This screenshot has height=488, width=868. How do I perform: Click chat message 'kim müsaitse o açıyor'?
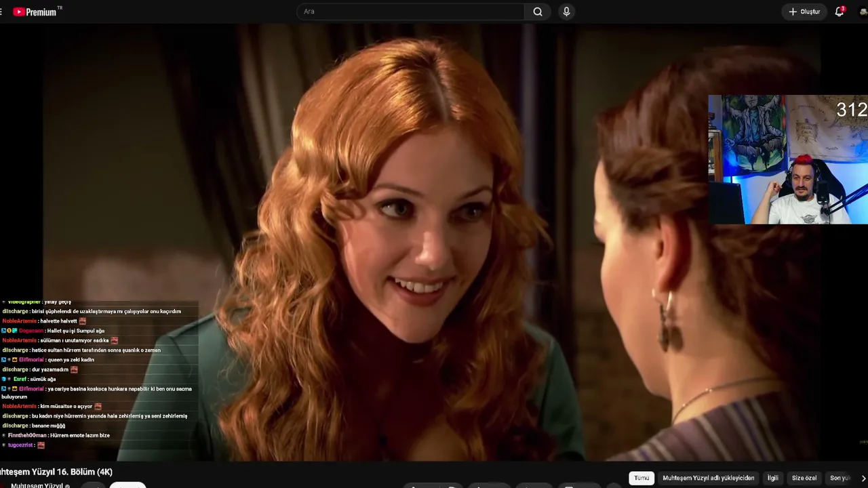click(66, 406)
